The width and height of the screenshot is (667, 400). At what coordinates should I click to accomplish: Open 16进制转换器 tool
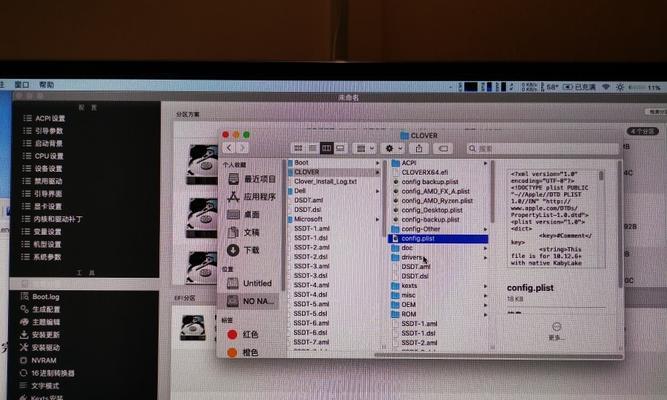pyautogui.click(x=48, y=373)
